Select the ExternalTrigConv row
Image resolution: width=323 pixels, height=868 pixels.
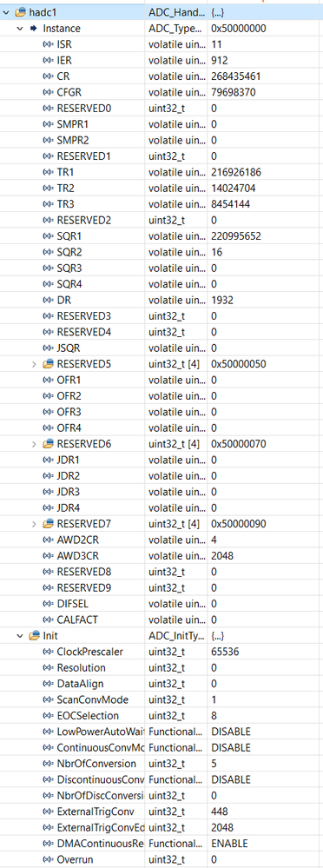[161, 812]
